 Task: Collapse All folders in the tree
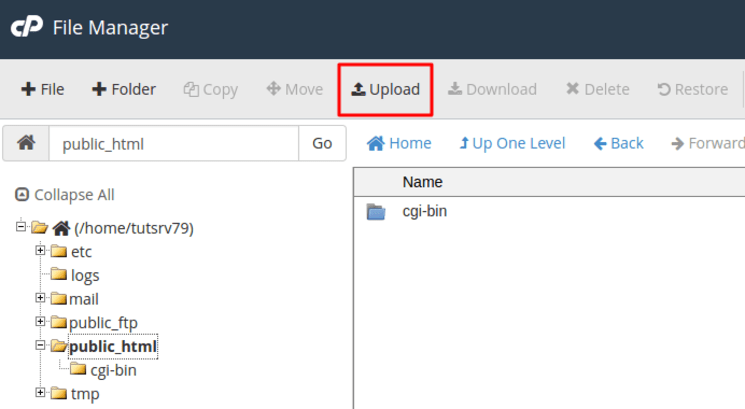[x=65, y=195]
